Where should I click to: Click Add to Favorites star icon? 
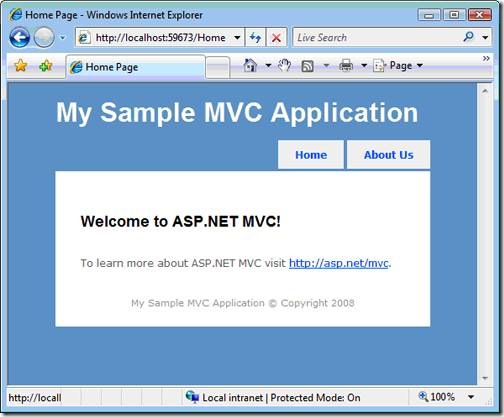click(46, 66)
